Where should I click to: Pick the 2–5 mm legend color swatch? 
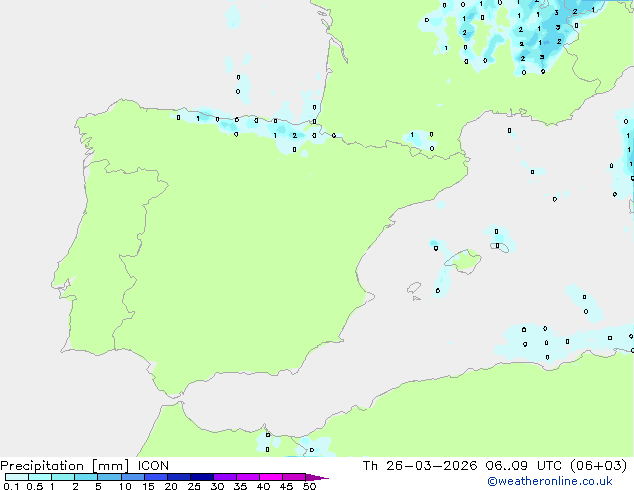point(86,477)
